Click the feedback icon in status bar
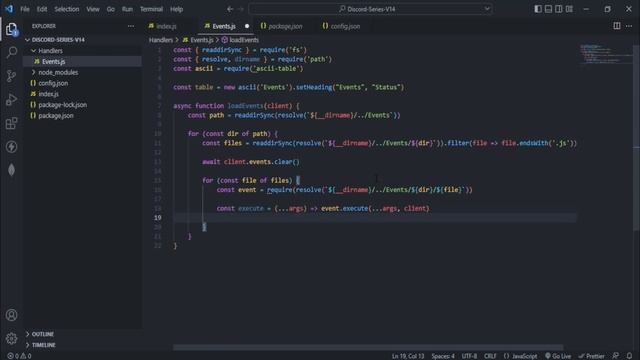Viewport: 640px width, 360px height. [616, 356]
